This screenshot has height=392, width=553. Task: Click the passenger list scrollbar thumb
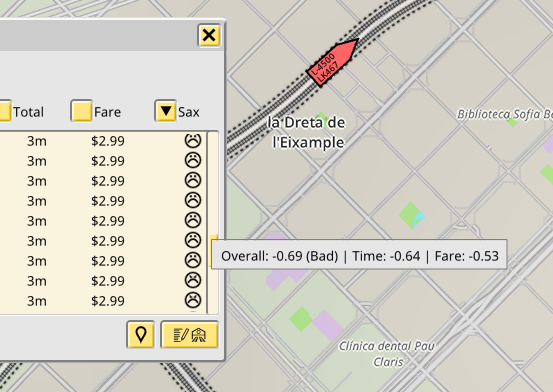(214, 250)
